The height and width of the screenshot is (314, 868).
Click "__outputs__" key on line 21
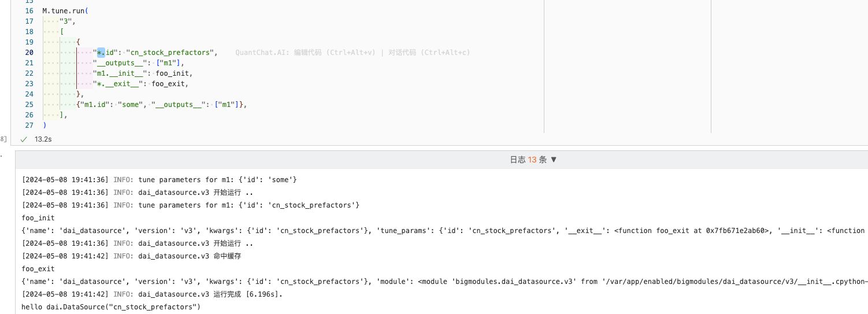point(120,63)
